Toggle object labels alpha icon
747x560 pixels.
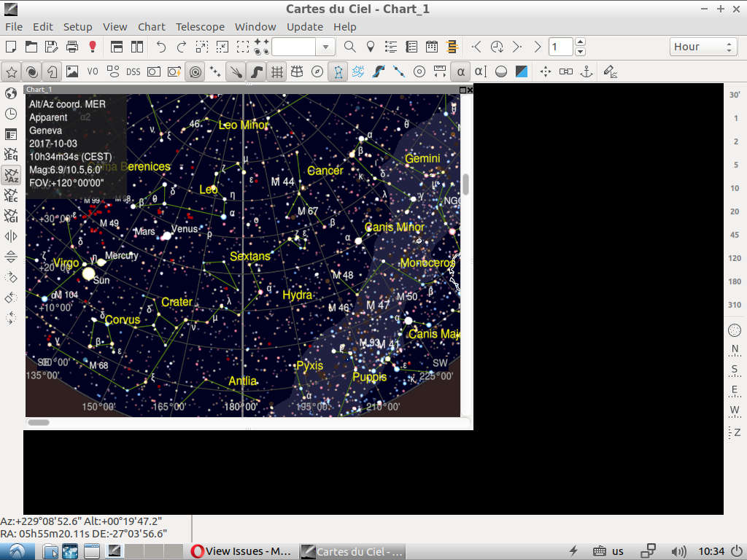pyautogui.click(x=460, y=72)
